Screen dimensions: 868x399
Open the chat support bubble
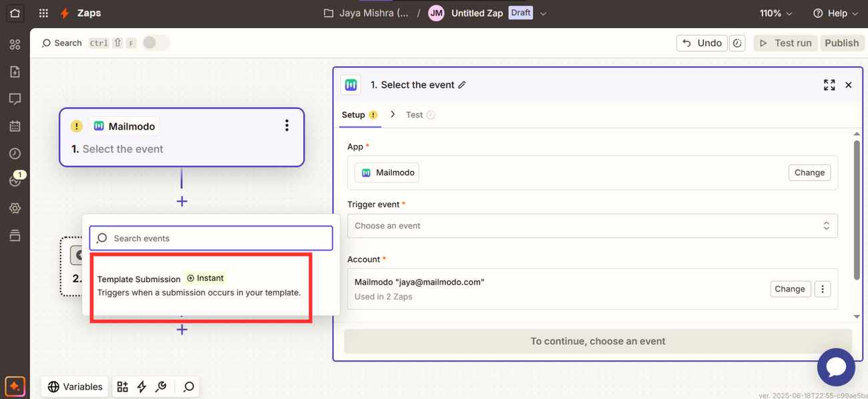click(x=836, y=367)
